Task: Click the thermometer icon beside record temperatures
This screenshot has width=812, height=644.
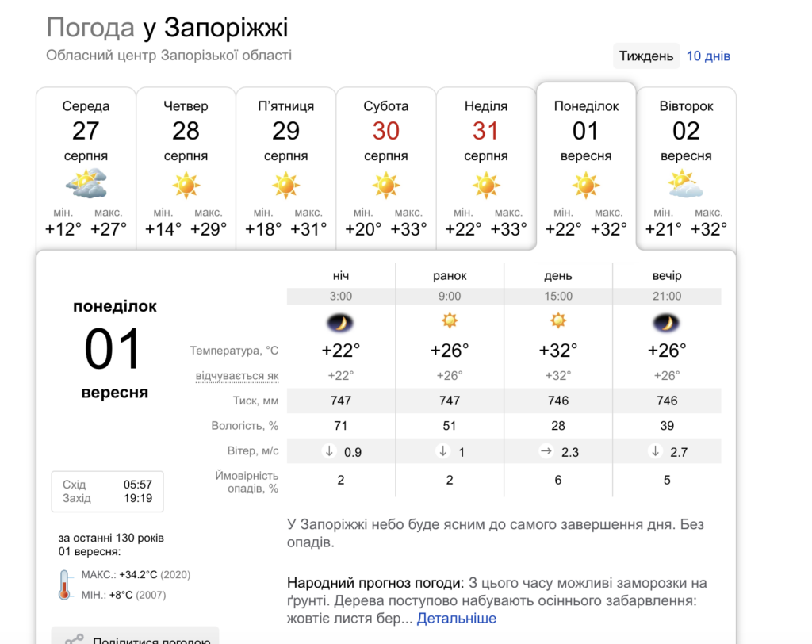Action: point(64,585)
